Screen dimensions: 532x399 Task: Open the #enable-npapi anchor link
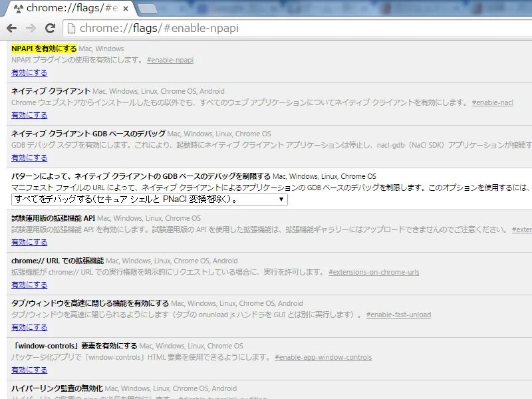click(x=170, y=60)
